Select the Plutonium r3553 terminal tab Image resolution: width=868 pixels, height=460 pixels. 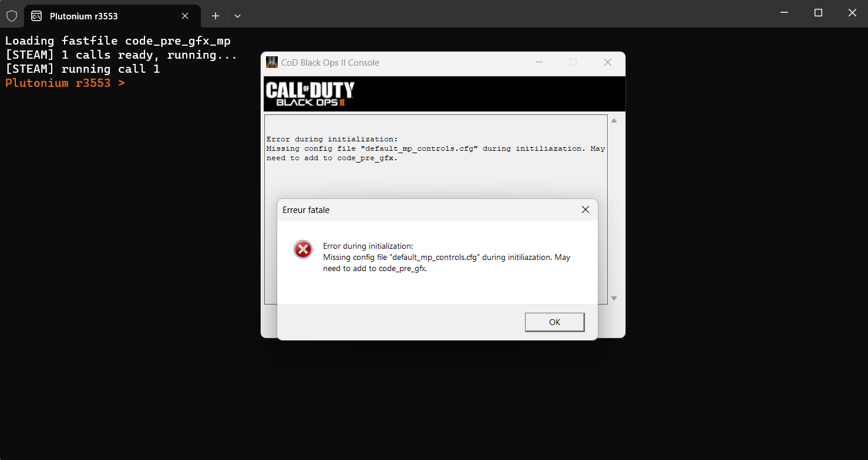[112, 16]
